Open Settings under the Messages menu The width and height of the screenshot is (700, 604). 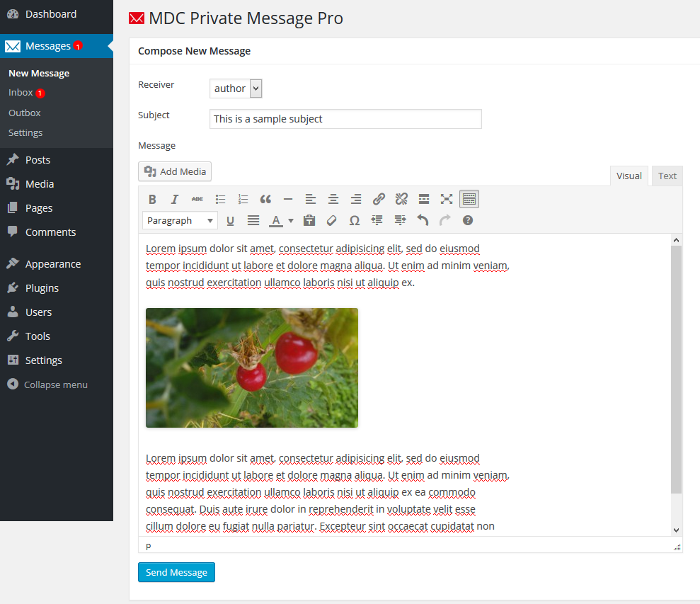[25, 132]
